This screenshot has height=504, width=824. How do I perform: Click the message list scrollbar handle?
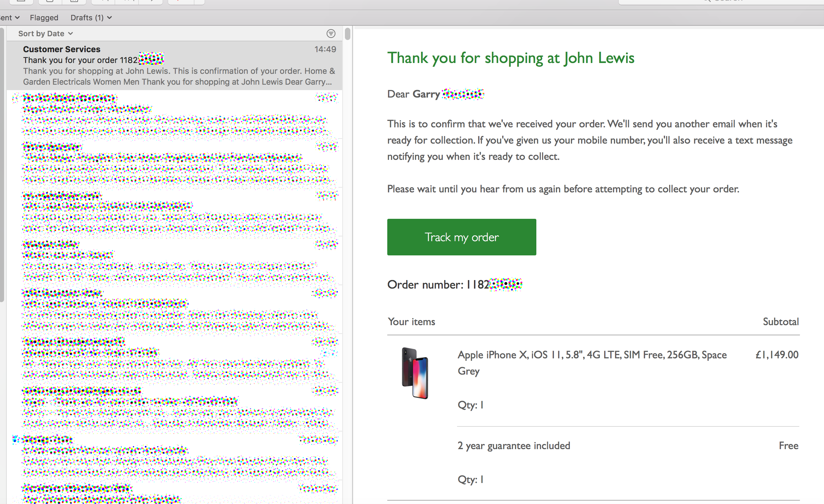click(347, 34)
